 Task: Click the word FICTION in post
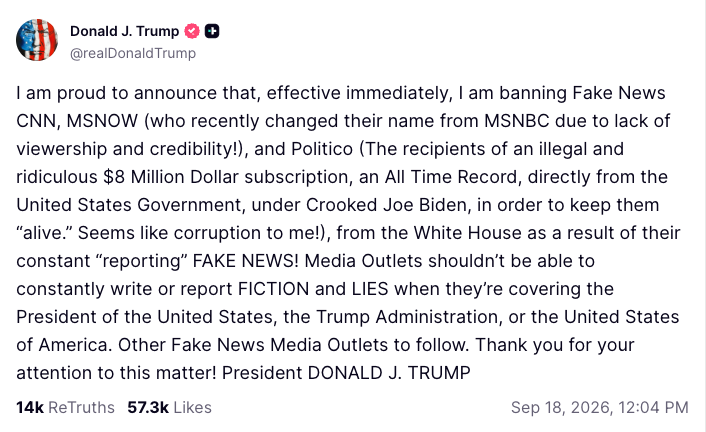pos(273,289)
